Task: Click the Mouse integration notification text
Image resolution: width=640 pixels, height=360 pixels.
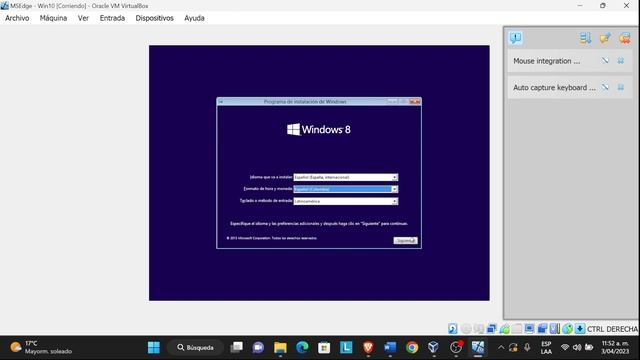Action: tap(547, 61)
